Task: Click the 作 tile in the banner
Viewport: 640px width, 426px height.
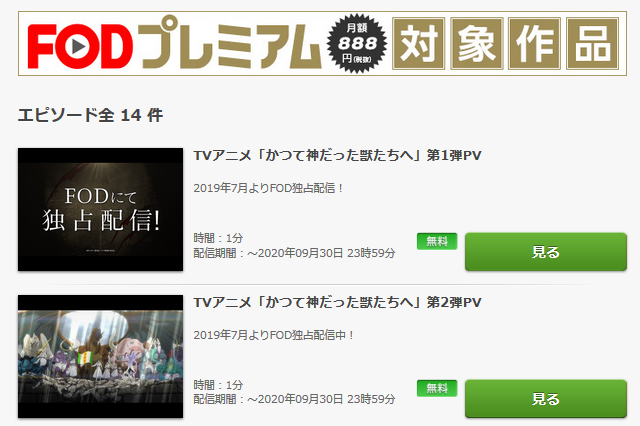Action: pos(534,44)
